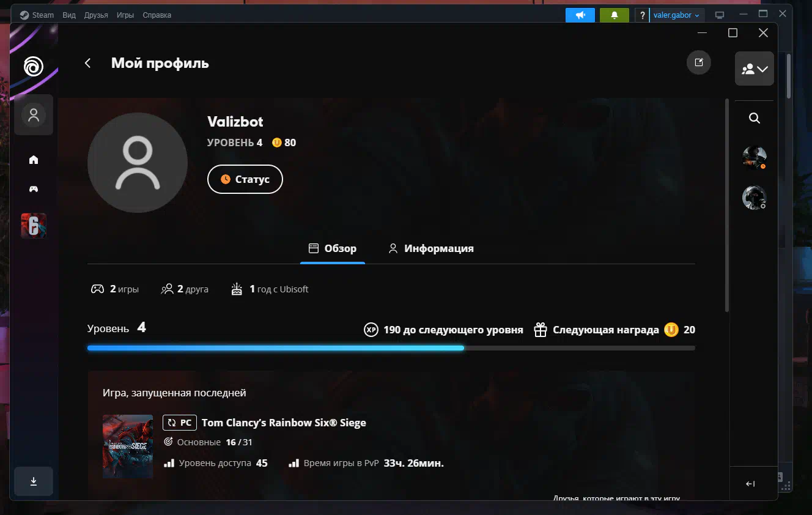
Task: Go to Home via the house icon
Action: [x=34, y=160]
